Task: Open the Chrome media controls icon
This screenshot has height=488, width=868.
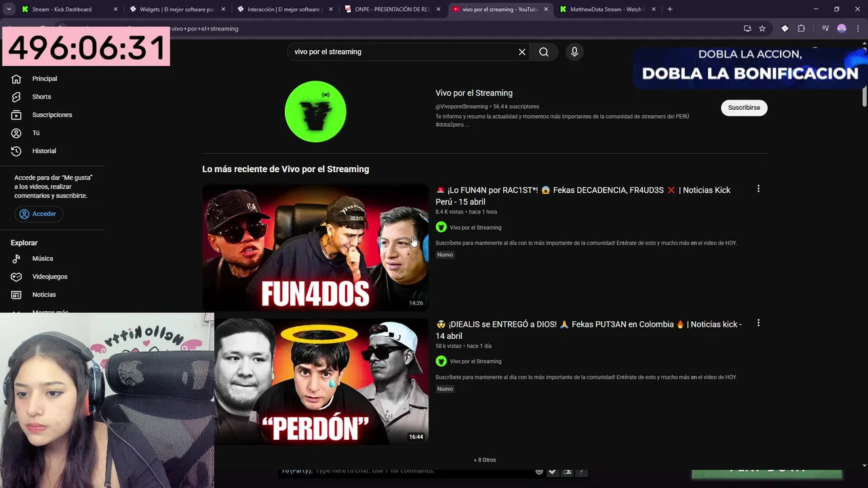Action: [825, 28]
